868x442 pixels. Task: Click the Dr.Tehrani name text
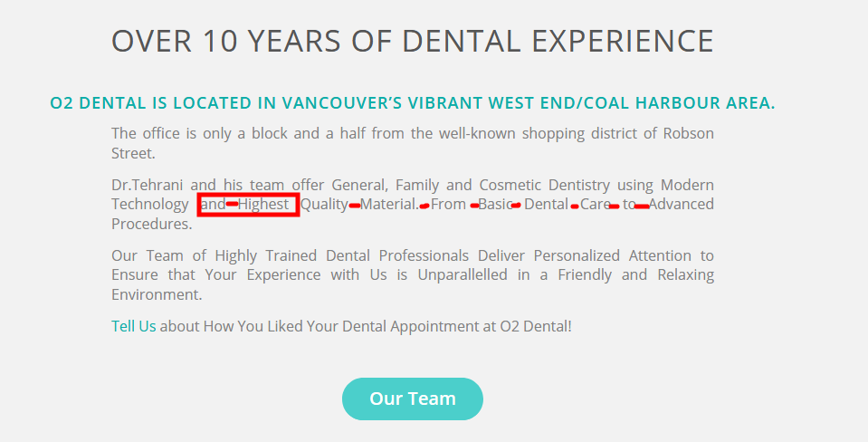pyautogui.click(x=147, y=185)
